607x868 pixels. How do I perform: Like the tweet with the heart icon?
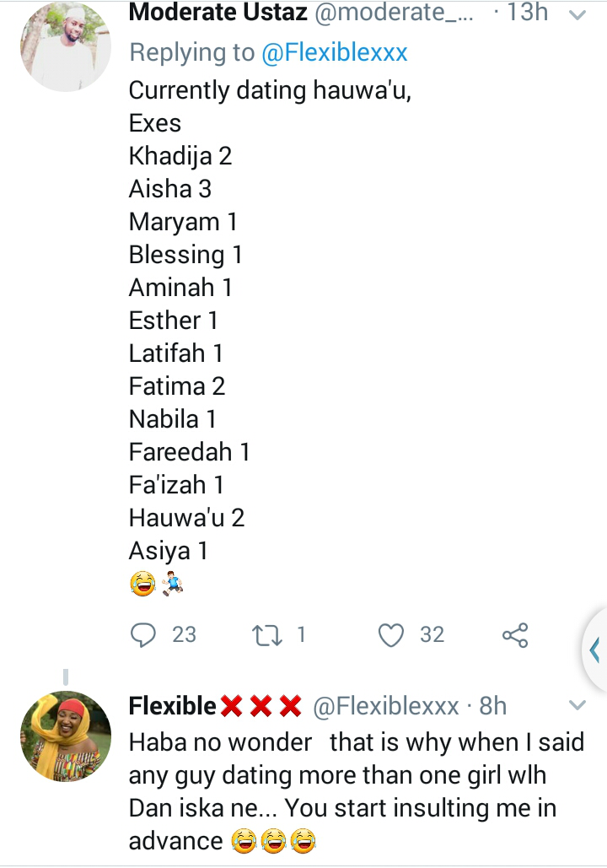[391, 635]
